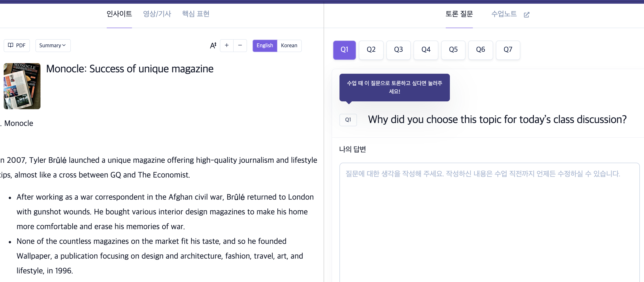Click the small Q1 badge beside question

348,120
